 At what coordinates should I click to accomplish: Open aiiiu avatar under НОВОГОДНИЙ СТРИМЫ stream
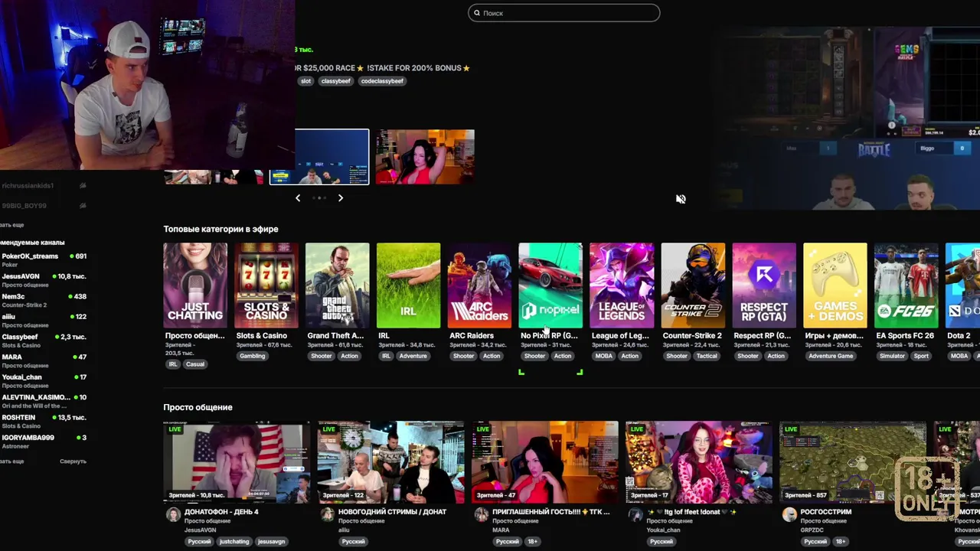pos(327,515)
